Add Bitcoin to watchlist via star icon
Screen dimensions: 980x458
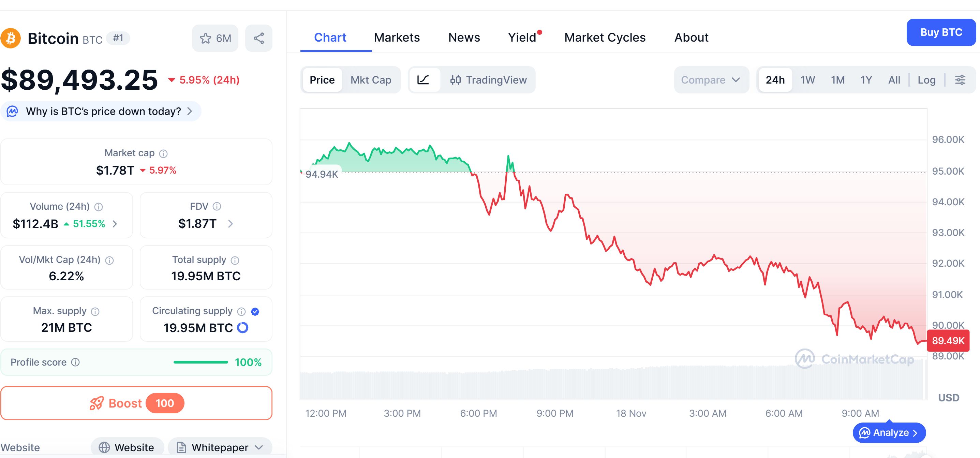(205, 38)
